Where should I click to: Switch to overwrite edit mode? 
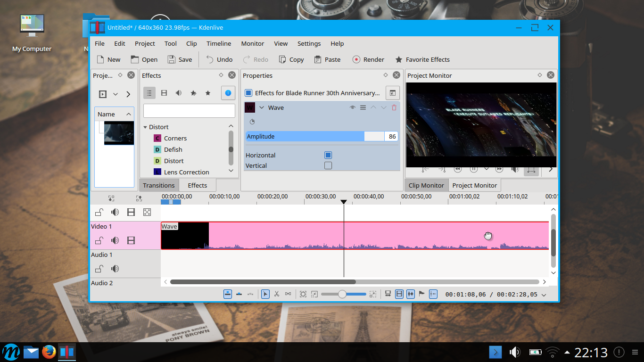[239, 294]
